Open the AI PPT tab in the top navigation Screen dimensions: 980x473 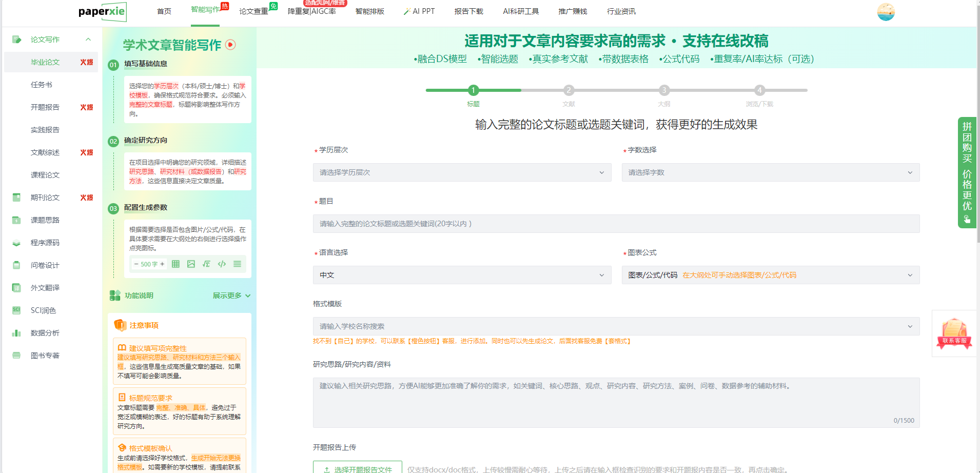point(419,11)
